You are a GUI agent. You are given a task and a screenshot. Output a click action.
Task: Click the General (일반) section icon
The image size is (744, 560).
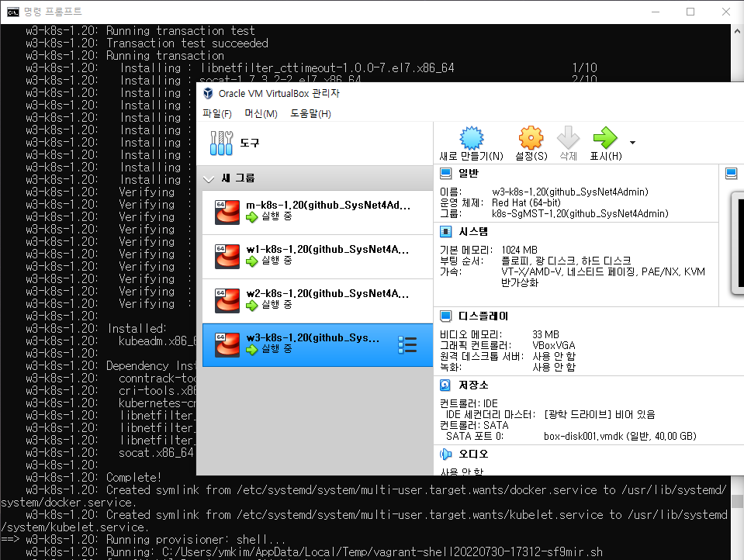(445, 174)
